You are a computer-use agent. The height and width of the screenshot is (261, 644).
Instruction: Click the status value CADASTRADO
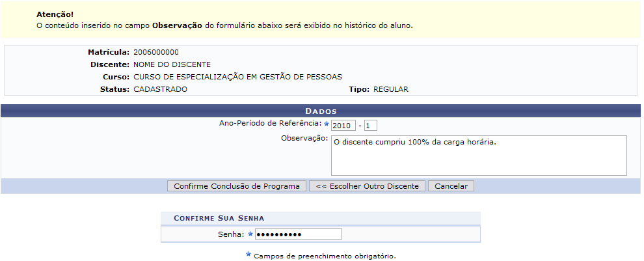click(x=160, y=89)
